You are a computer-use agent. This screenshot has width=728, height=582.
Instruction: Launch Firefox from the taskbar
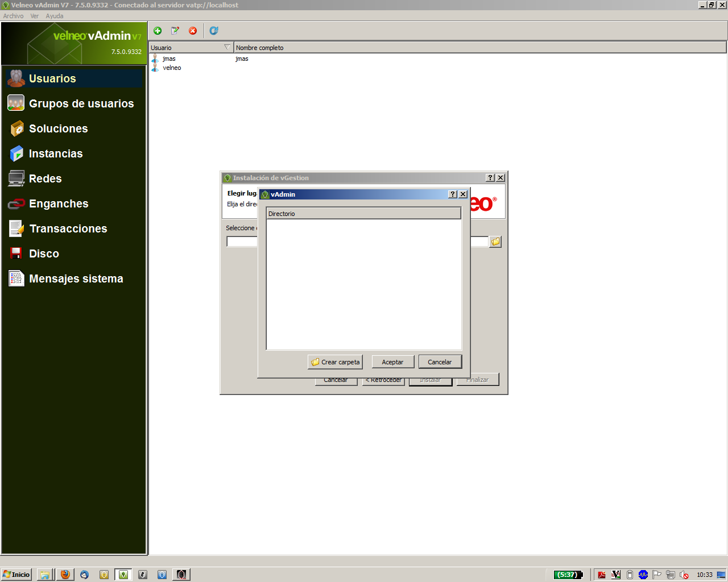pos(65,575)
